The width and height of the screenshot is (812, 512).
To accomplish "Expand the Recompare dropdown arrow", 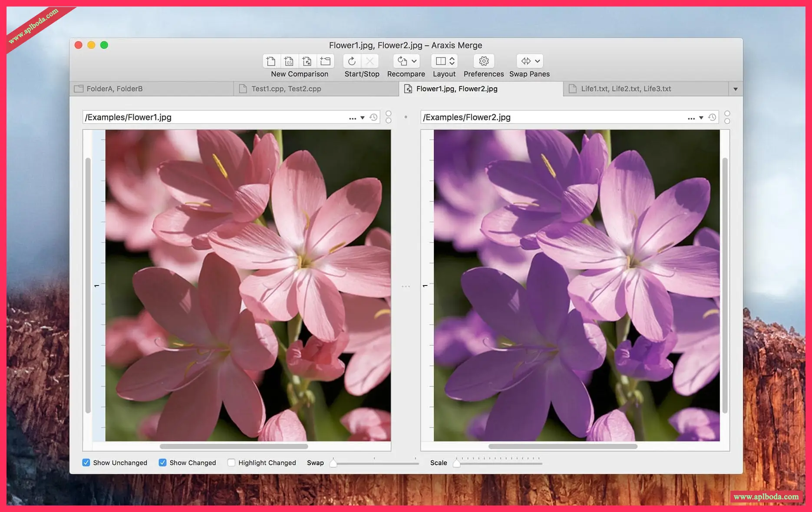I will 414,61.
